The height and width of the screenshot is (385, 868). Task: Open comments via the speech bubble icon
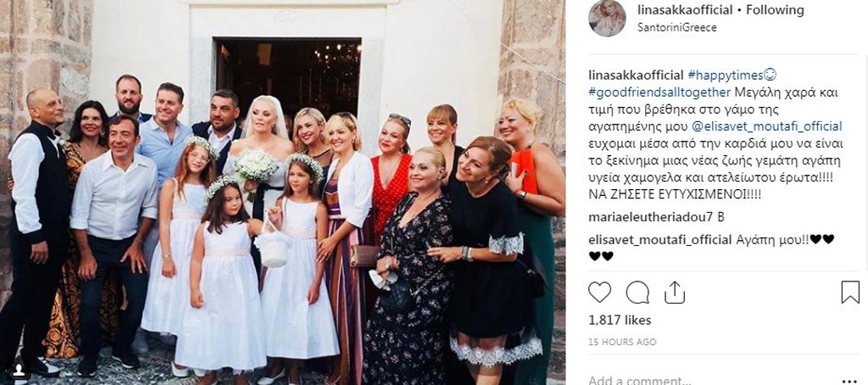637,292
